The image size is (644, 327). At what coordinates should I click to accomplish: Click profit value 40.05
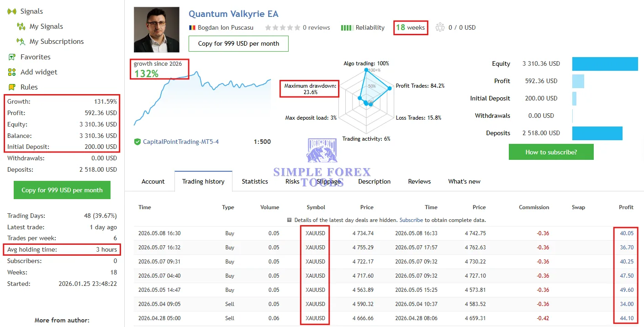pyautogui.click(x=627, y=233)
